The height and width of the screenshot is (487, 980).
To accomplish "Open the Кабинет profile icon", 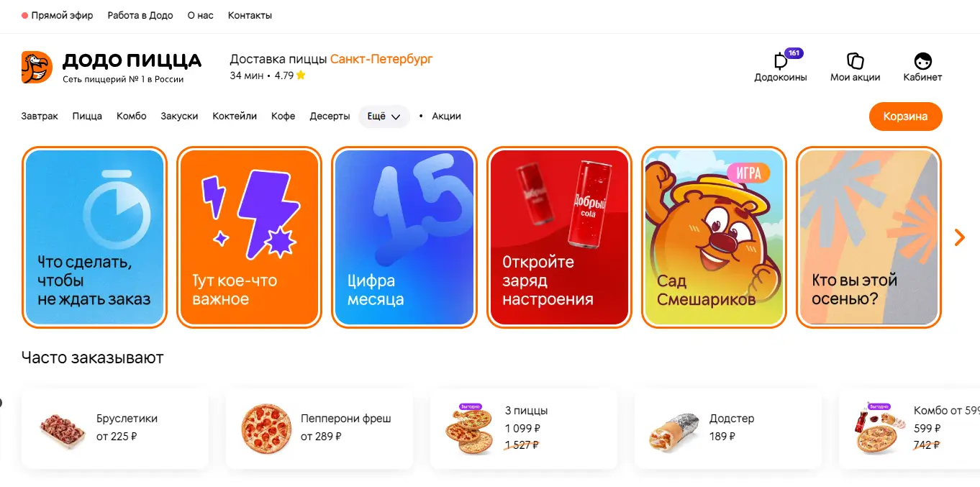I will [922, 61].
